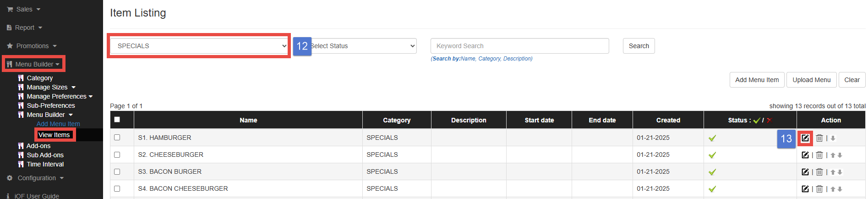Move S1. HAMBURGER down in list

[x=833, y=138]
